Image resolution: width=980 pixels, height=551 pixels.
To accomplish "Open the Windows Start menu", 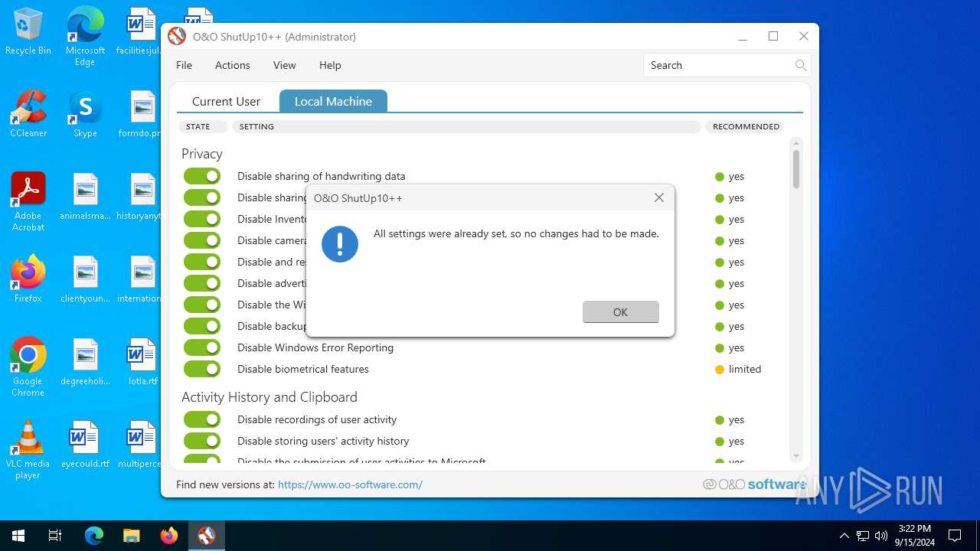I will [18, 536].
